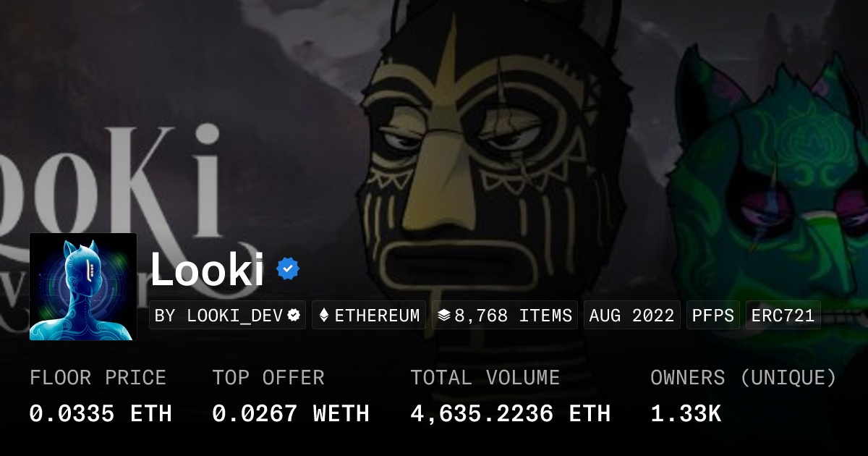This screenshot has height=456, width=868.
Task: Click the TOTAL VOLUME label
Action: tap(485, 378)
